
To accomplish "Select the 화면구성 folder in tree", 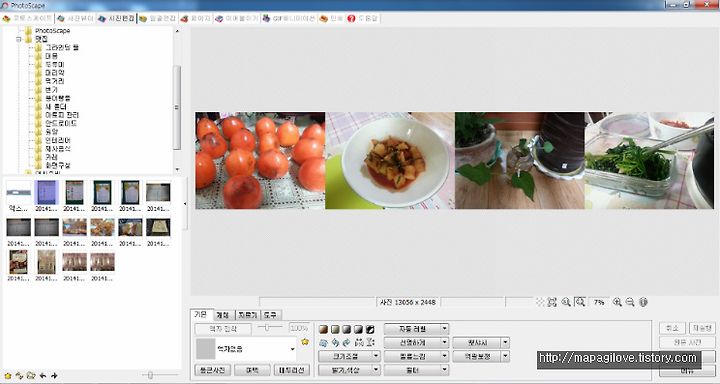I will 58,165.
